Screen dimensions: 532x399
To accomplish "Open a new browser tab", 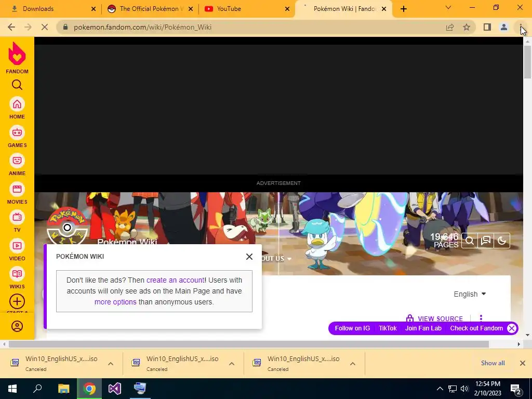I will pos(403,9).
